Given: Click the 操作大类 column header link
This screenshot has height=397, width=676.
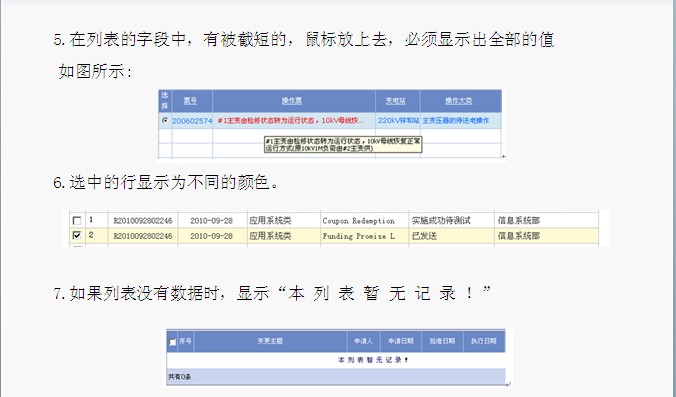Looking at the screenshot, I should pyautogui.click(x=459, y=100).
